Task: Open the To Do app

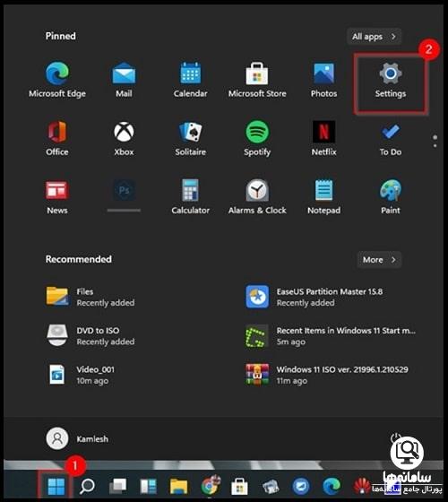Action: [391, 138]
